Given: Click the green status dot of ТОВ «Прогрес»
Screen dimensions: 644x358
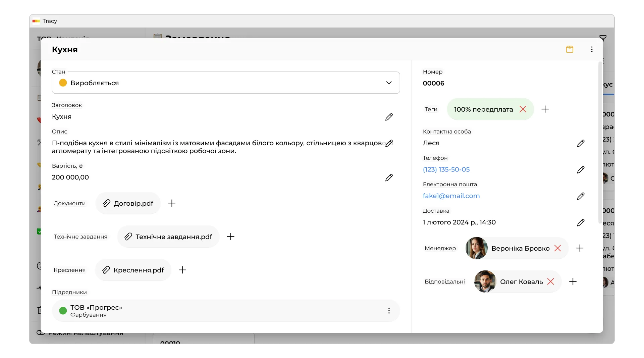Looking at the screenshot, I should click(x=63, y=311).
